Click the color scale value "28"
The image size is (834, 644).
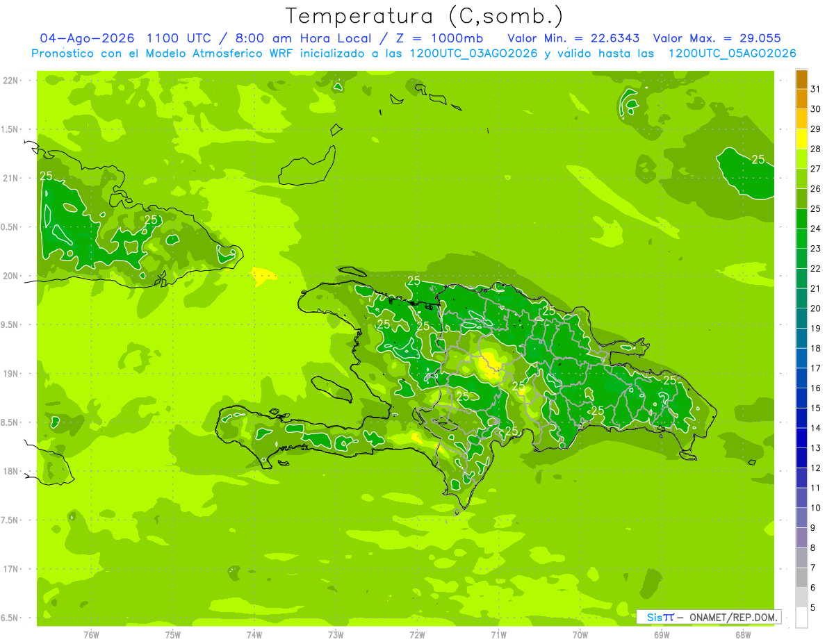click(815, 149)
